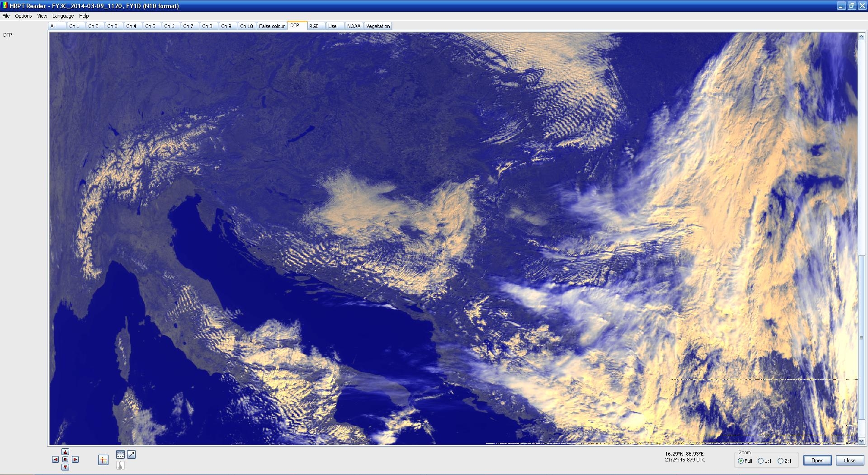Select the dashed rectangle selection tool

pyautogui.click(x=120, y=455)
